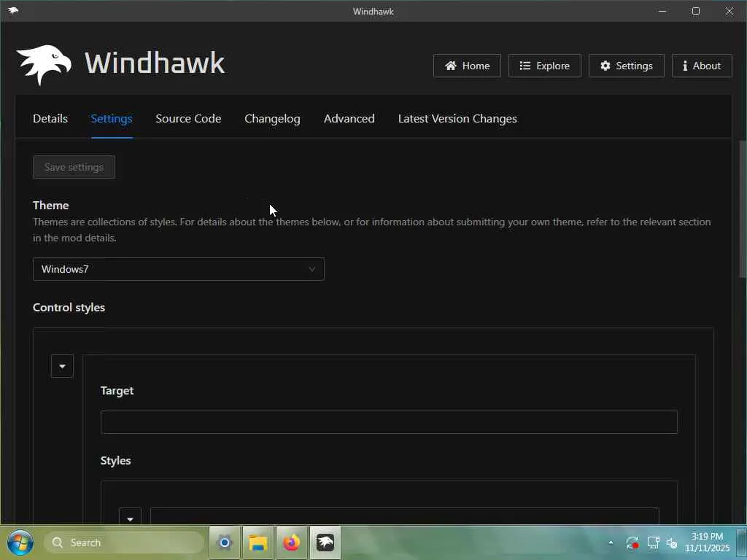This screenshot has width=747, height=560.
Task: Click the muted volume tray icon
Action: (672, 542)
